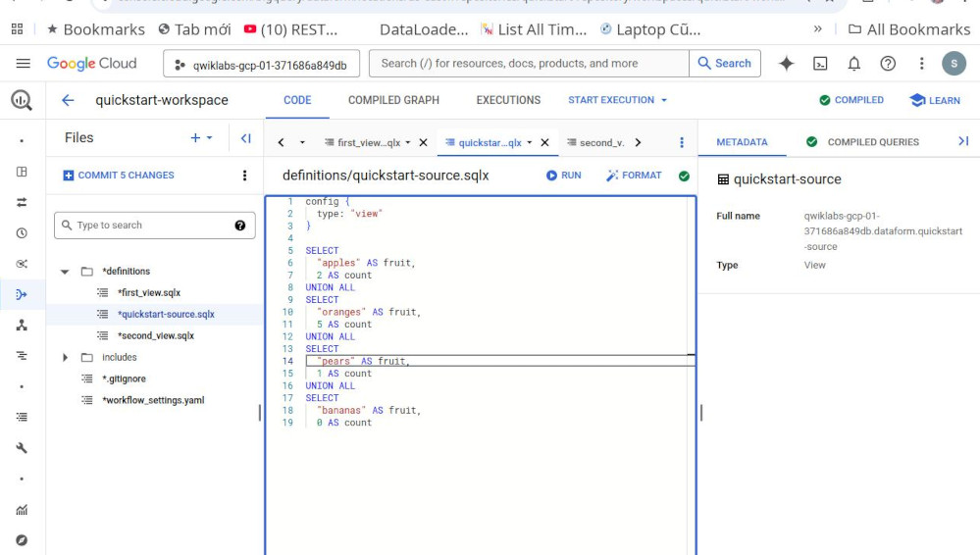The image size is (980, 555).
Task: Focus the Type to search files field
Action: pyautogui.click(x=154, y=226)
